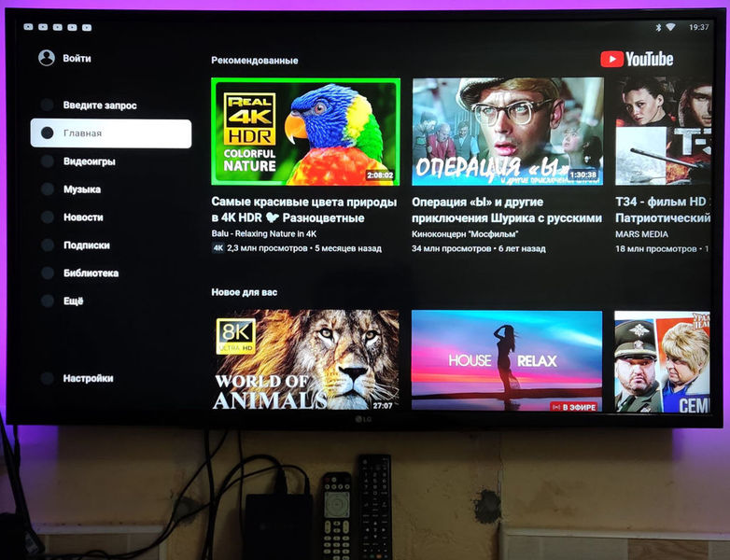This screenshot has height=560, width=730.
Task: Open the video thumbnail showing the police officer
Action: (663, 362)
